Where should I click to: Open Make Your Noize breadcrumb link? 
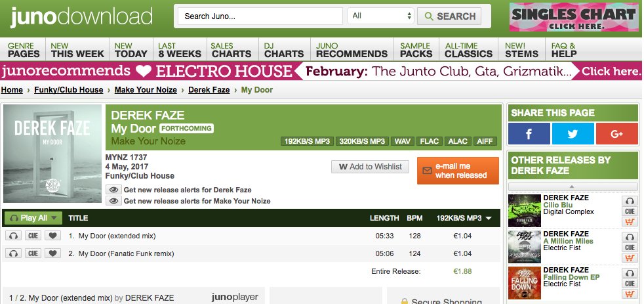click(146, 90)
